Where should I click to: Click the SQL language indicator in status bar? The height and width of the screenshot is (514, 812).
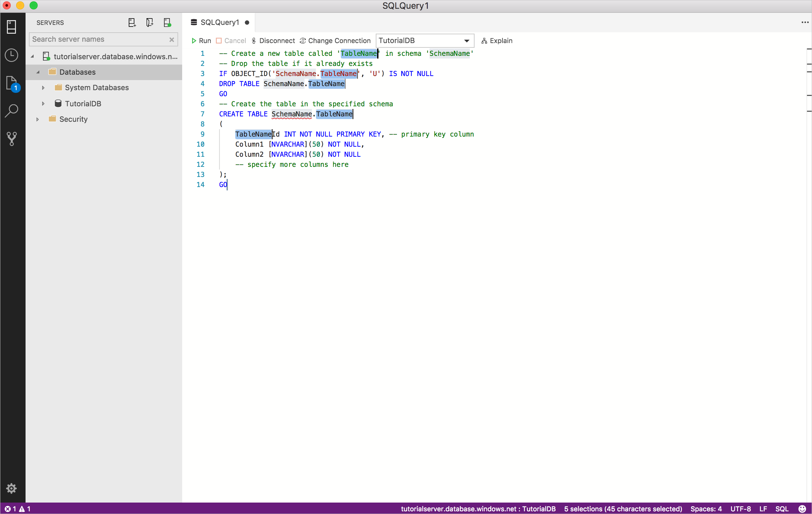click(x=784, y=508)
